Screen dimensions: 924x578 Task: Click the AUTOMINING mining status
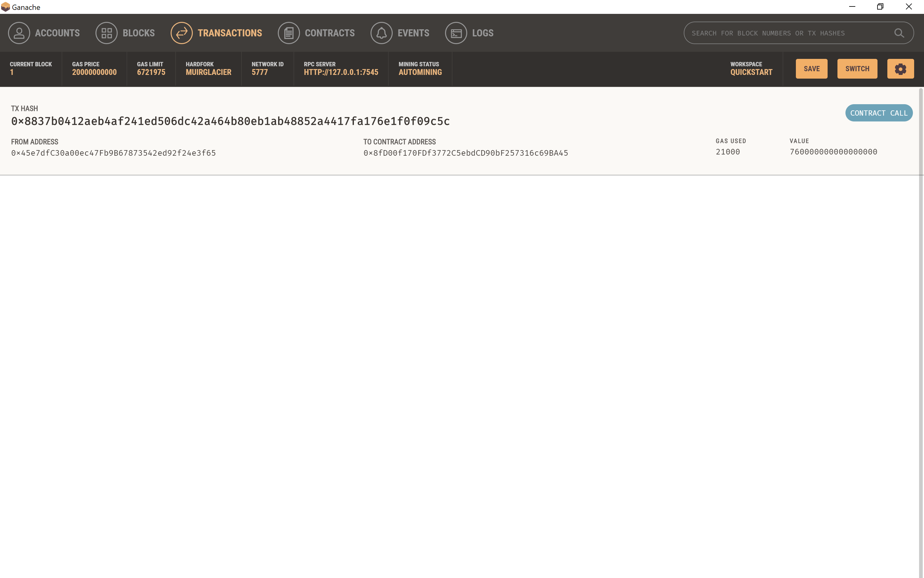(420, 72)
